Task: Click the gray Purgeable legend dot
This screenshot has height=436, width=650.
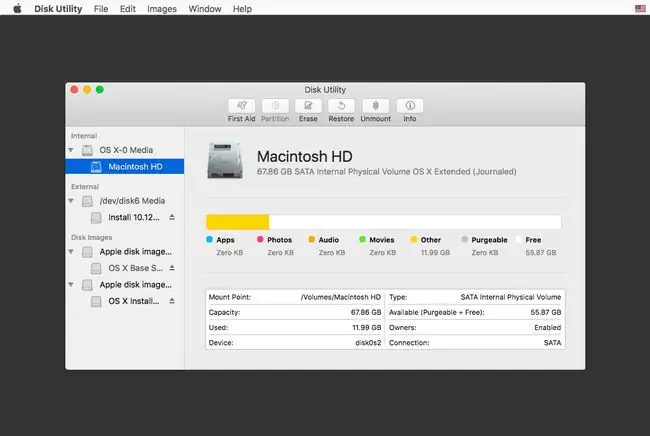Action: 464,239
